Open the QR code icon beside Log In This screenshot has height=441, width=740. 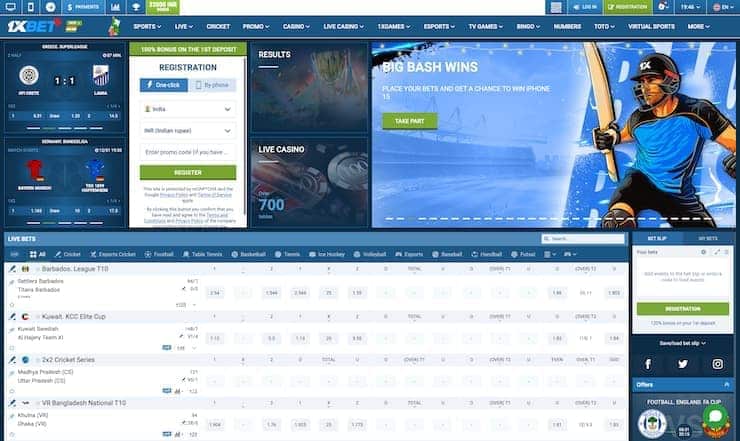pos(556,7)
